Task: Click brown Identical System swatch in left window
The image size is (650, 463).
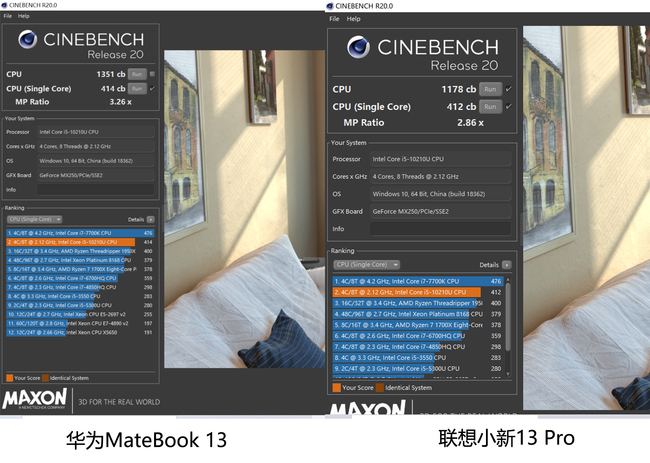Action: pyautogui.click(x=46, y=378)
